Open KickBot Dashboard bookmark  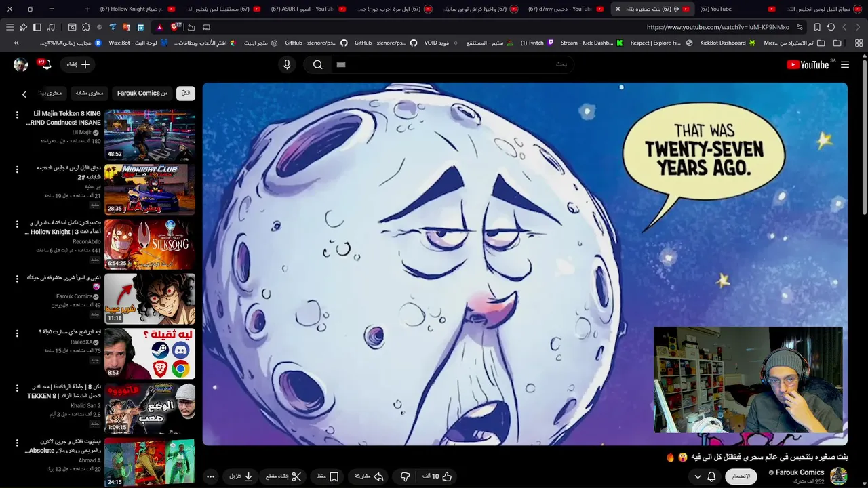tap(728, 43)
